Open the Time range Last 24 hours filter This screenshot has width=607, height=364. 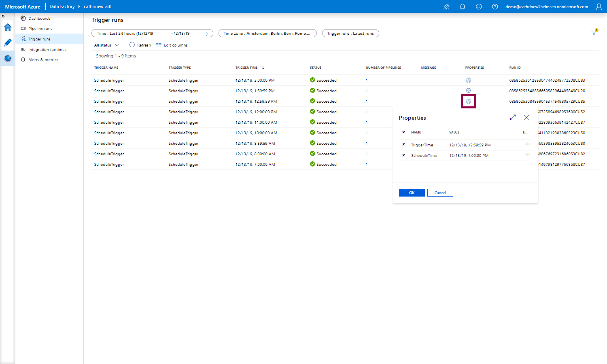pyautogui.click(x=152, y=33)
